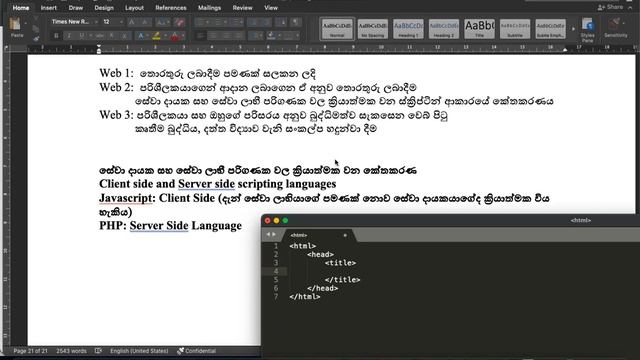640x360 pixels.
Task: Toggle Italic formatting
Action: 69,36
